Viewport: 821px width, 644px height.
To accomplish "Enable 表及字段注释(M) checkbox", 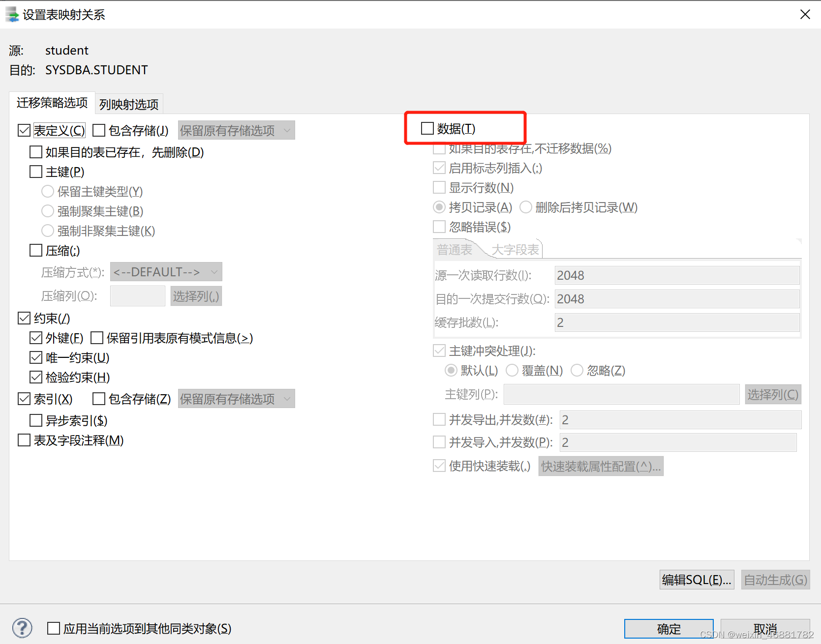I will [x=24, y=440].
